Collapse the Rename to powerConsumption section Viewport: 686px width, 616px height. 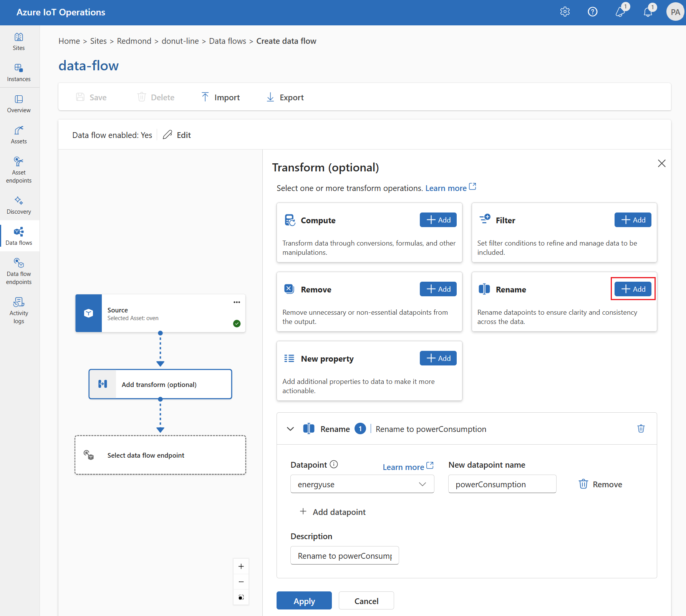tap(290, 428)
